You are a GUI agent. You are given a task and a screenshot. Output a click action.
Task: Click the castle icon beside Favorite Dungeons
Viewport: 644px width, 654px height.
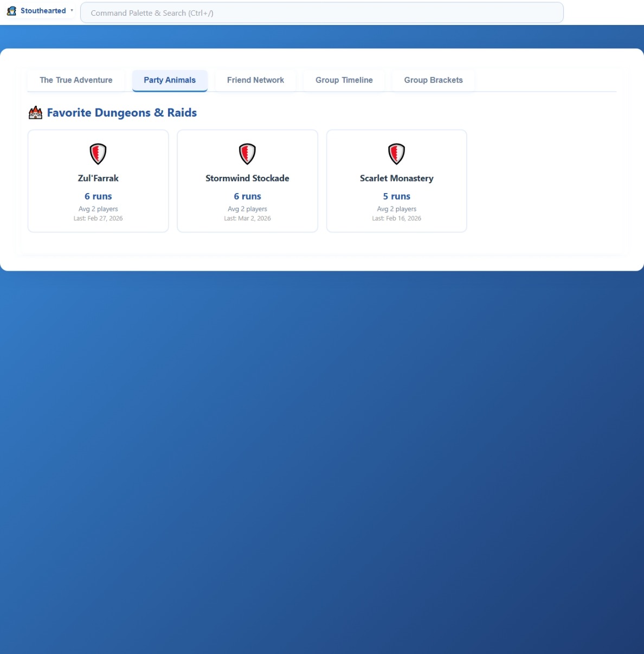pos(35,113)
